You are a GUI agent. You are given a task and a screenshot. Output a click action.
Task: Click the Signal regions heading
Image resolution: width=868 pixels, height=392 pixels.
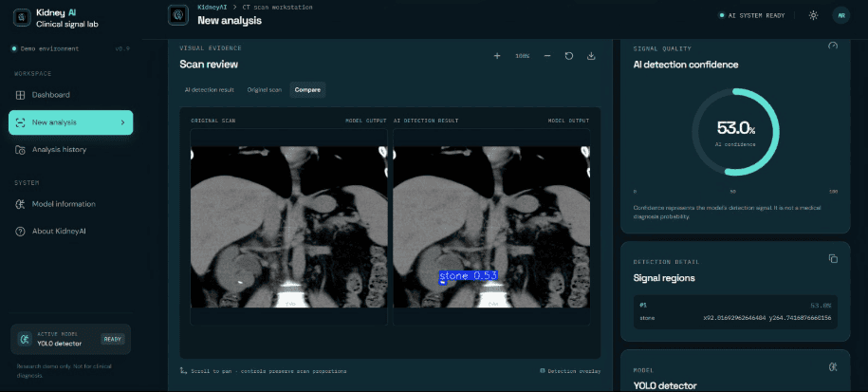(664, 278)
